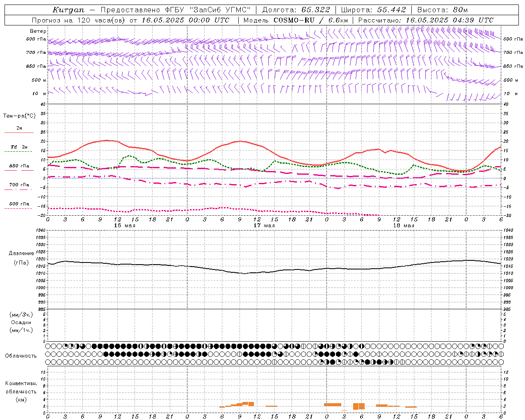The width and height of the screenshot is (525, 420).
Task: Click the '16 мая' date label
Action: (x=125, y=226)
